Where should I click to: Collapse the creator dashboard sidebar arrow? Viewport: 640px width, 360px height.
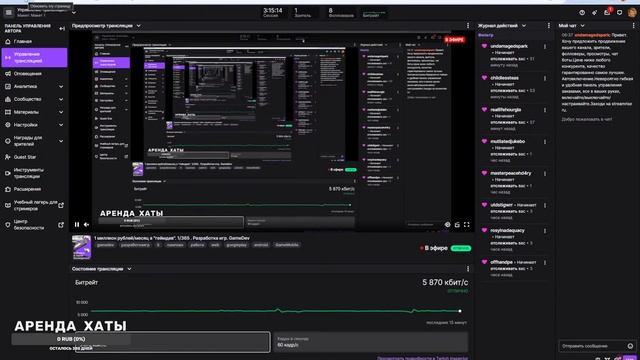point(62,29)
